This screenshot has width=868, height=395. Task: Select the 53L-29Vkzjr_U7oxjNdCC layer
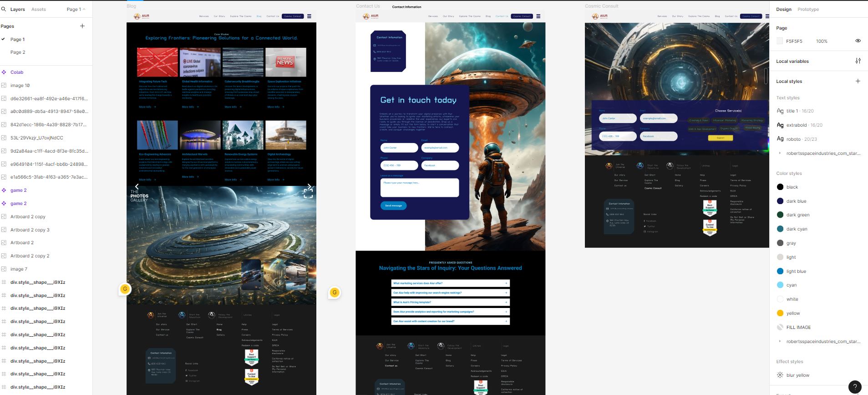pos(36,138)
